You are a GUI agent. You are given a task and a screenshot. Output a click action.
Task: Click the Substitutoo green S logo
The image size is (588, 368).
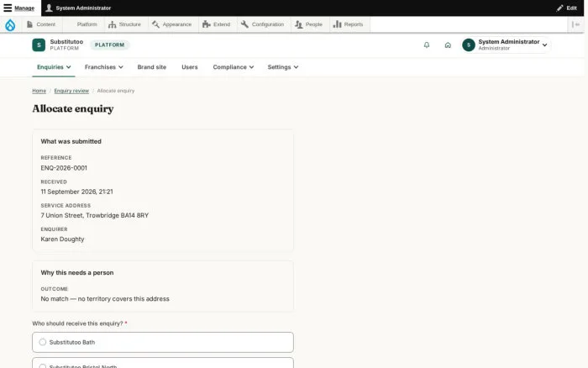pyautogui.click(x=39, y=45)
